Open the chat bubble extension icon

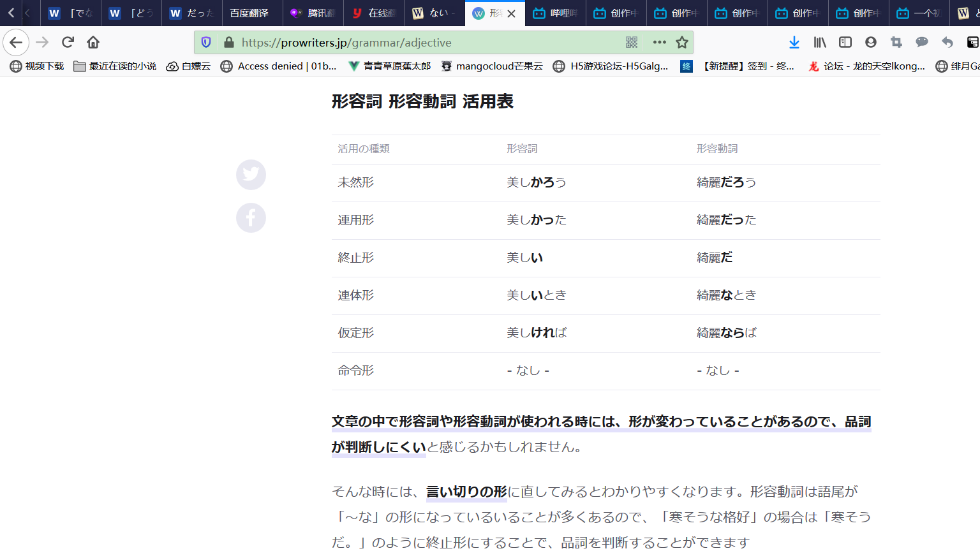(x=922, y=43)
